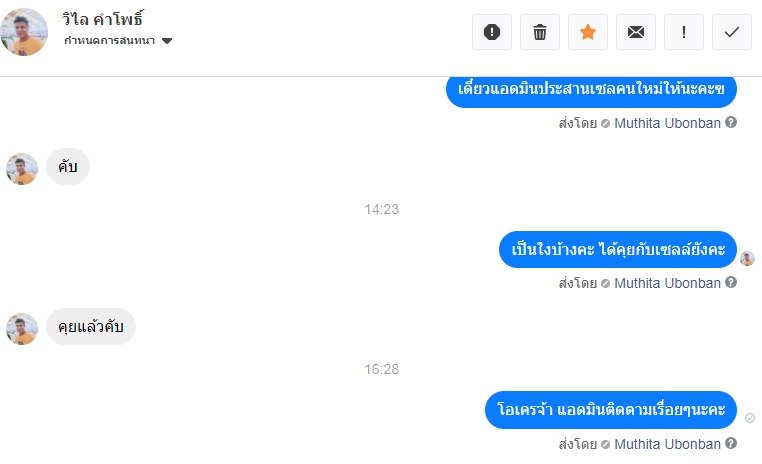Open วิไล คำโพธิ์ profile picture in header
The height and width of the screenshot is (464, 762).
[24, 32]
